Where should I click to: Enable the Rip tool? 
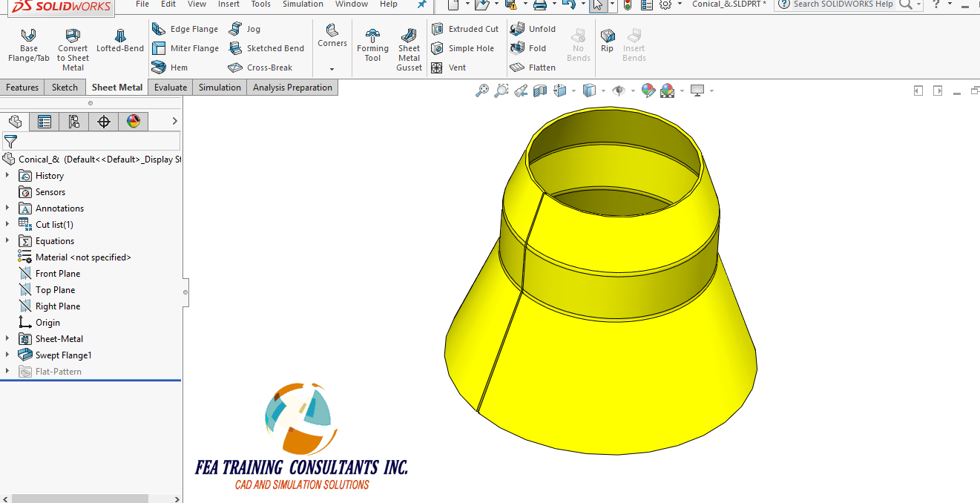(607, 37)
